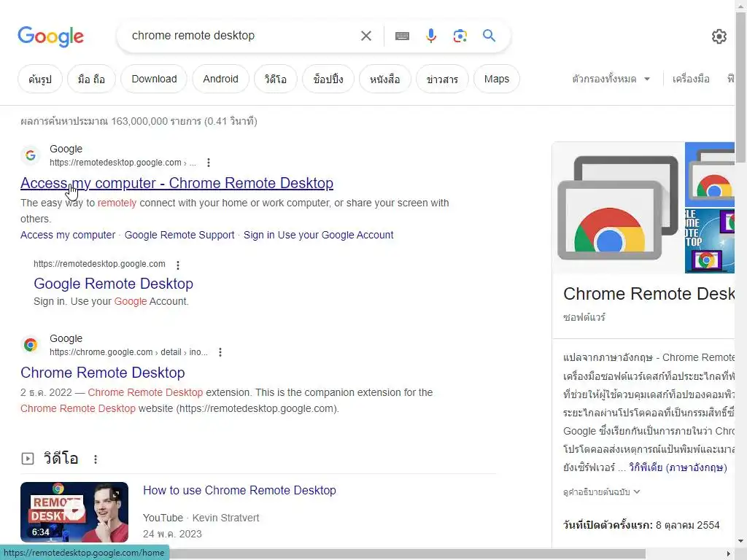Select the Download filter chip

point(154,79)
